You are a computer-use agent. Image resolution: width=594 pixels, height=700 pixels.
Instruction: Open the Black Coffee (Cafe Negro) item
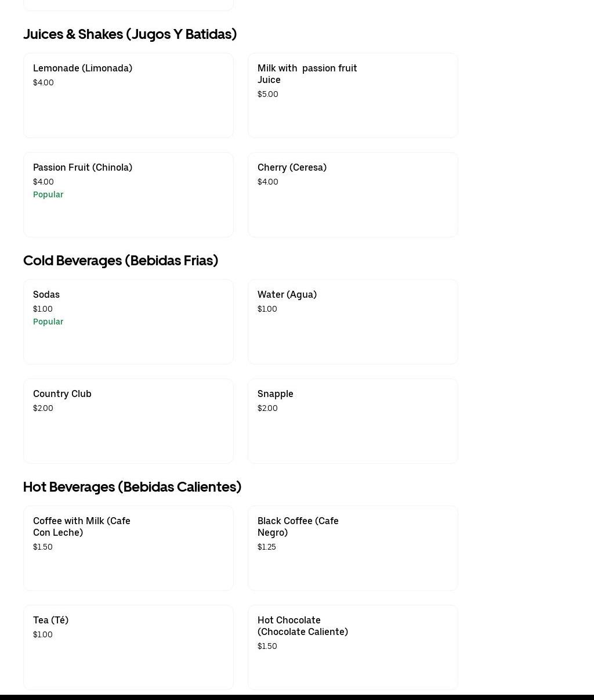pyautogui.click(x=353, y=548)
